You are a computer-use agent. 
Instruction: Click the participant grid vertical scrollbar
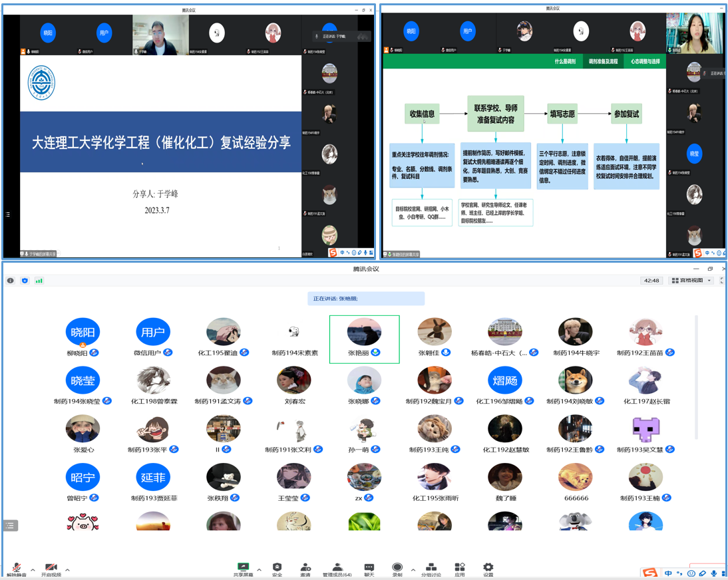click(697, 379)
